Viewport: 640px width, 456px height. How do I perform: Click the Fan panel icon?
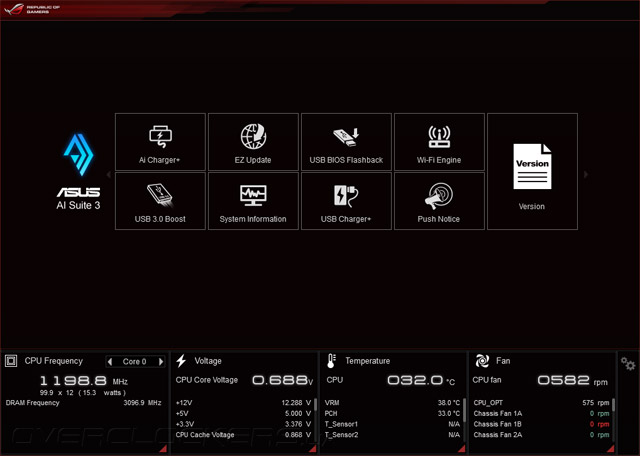point(482,361)
